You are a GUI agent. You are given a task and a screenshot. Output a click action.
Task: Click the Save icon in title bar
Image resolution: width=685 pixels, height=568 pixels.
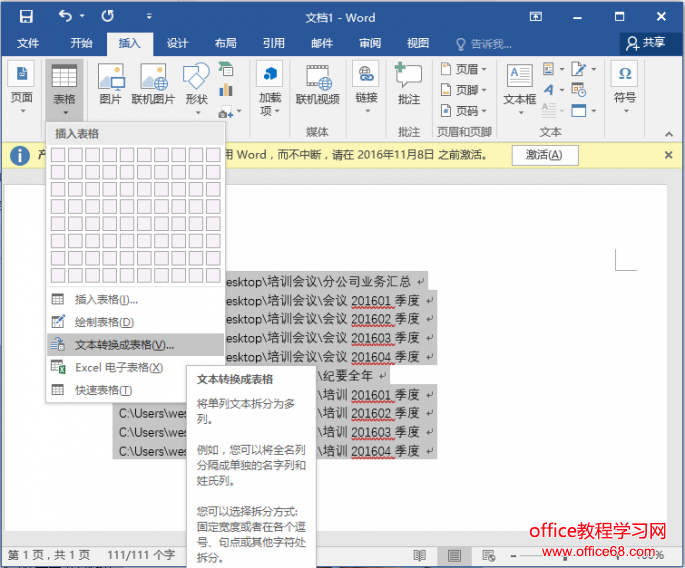tap(26, 16)
